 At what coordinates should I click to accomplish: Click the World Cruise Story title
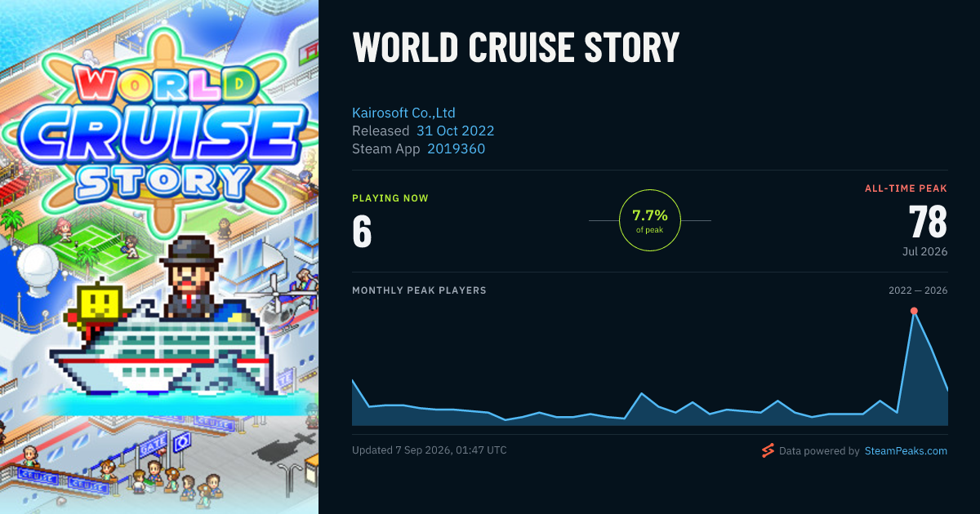pyautogui.click(x=515, y=48)
